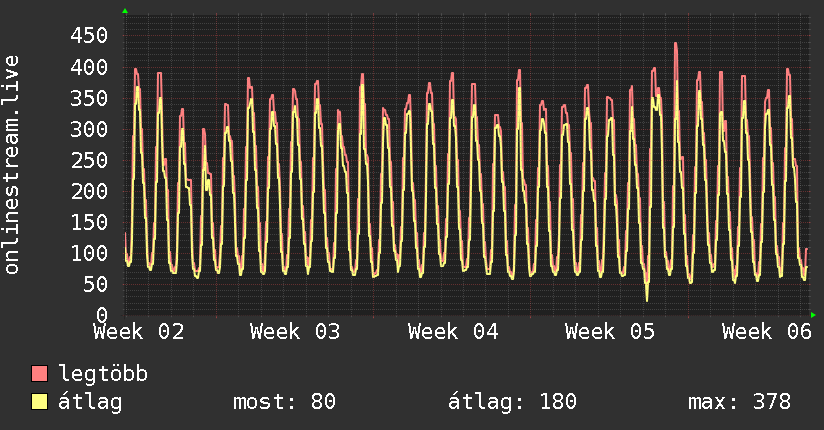Click the 0 y-axis value
Viewport: 824px width, 430px height.
pyautogui.click(x=102, y=315)
